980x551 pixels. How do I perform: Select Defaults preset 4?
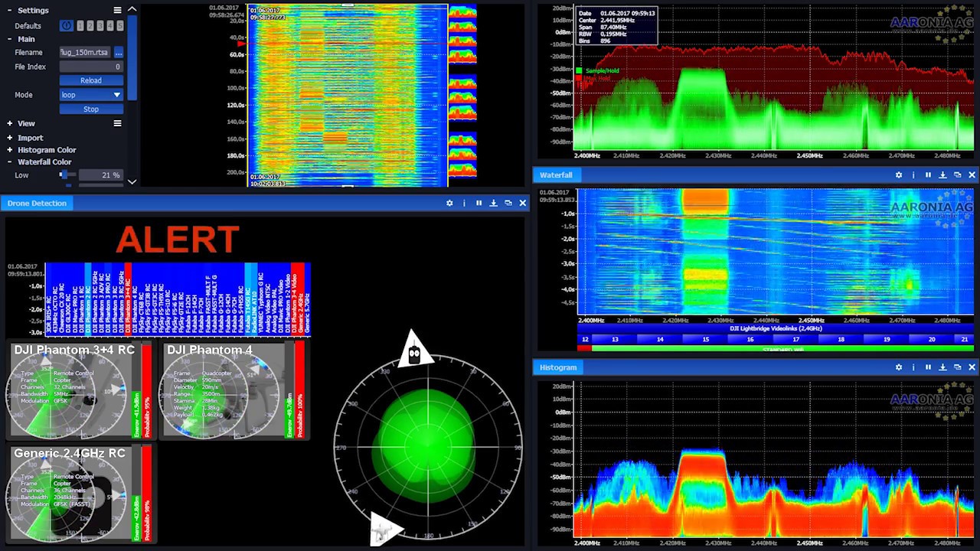(109, 25)
